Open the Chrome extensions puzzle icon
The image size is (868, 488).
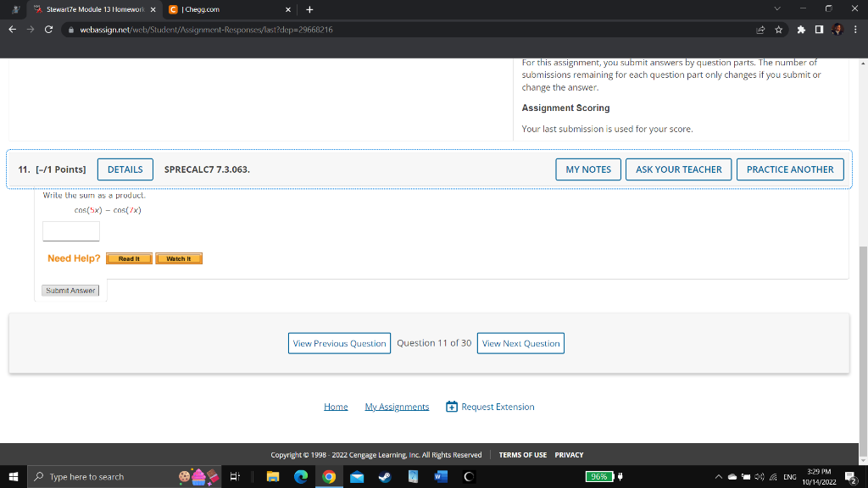pyautogui.click(x=801, y=30)
